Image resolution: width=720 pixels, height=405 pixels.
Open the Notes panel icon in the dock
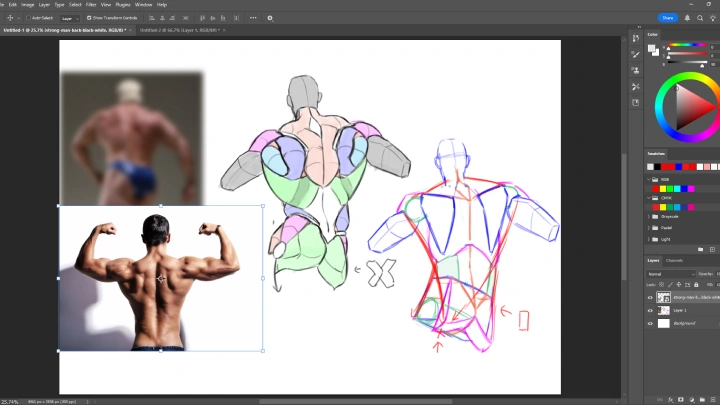(636, 102)
